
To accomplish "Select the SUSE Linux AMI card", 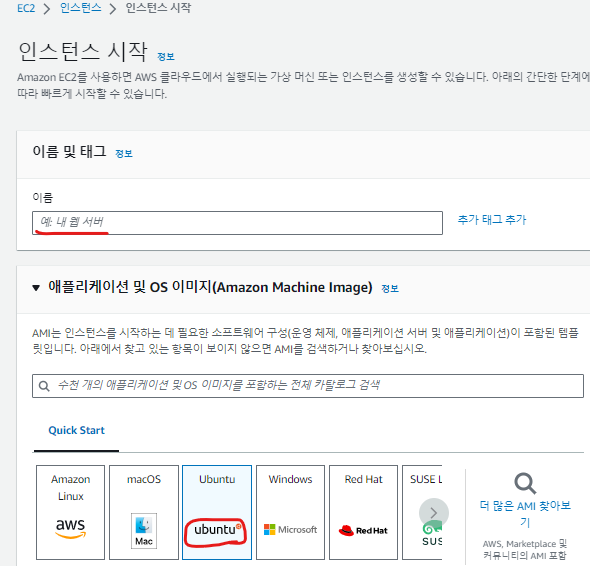I will 422,512.
